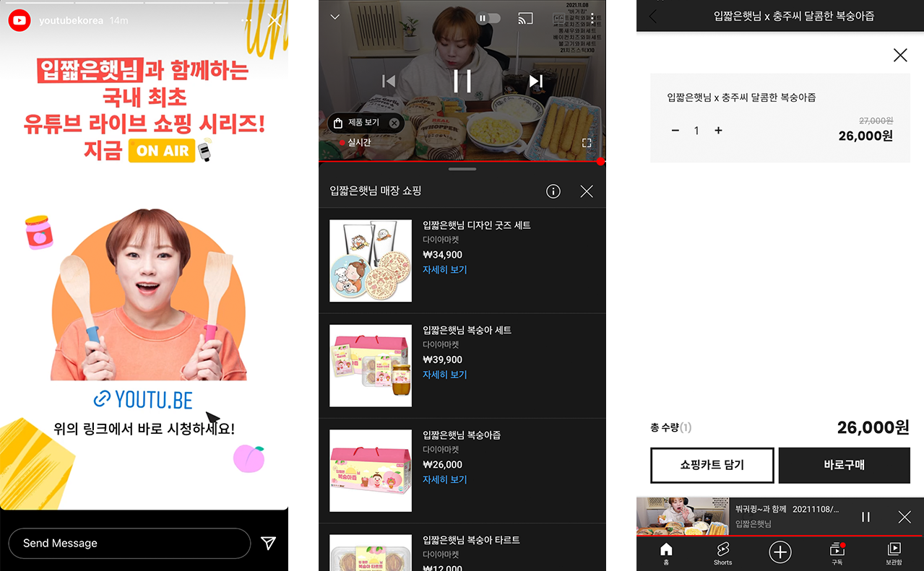Open the mini player video thumbnail
This screenshot has width=924, height=571.
(683, 516)
